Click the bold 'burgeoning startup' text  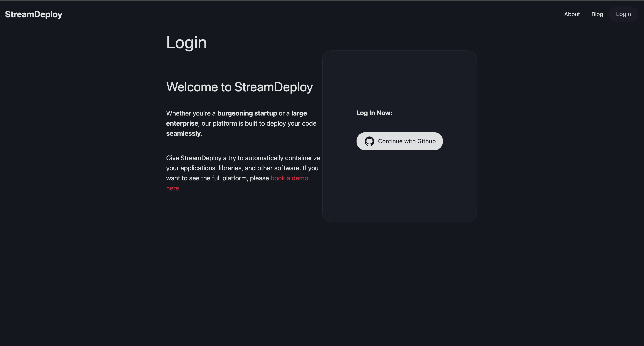click(x=247, y=113)
